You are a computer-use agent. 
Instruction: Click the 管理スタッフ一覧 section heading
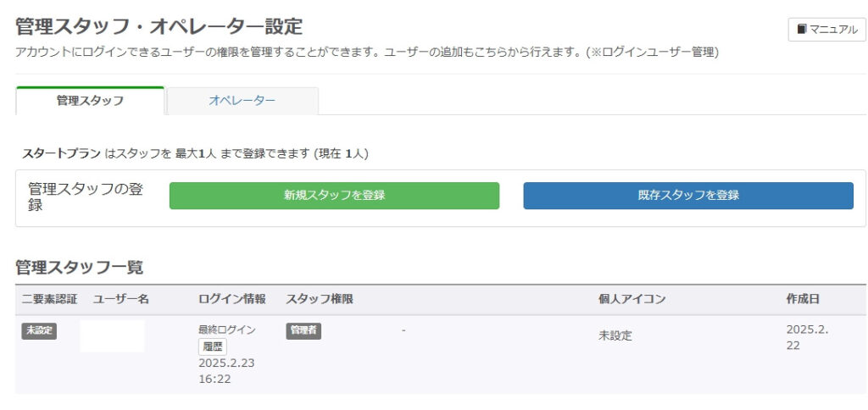[80, 268]
